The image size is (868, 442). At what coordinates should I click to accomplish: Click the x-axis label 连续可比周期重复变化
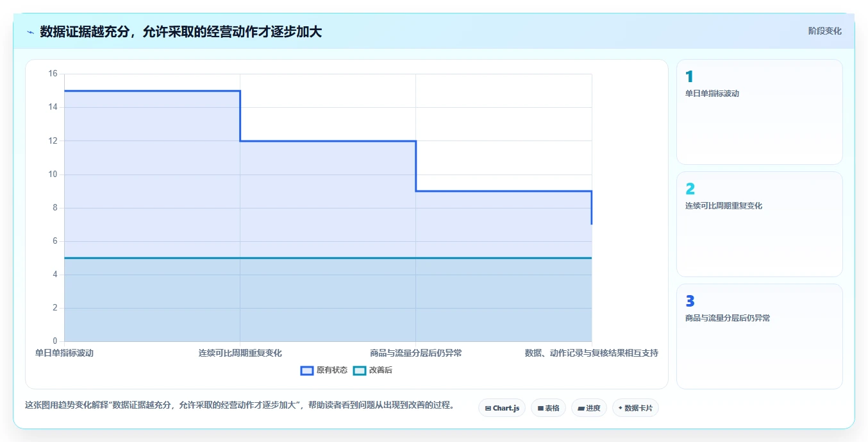click(x=240, y=353)
